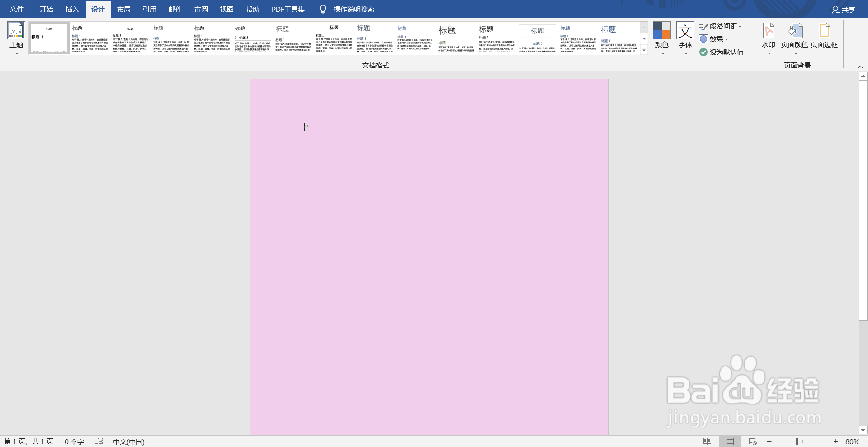Open the 效果 effects menu
The height and width of the screenshot is (447, 868).
pos(714,39)
